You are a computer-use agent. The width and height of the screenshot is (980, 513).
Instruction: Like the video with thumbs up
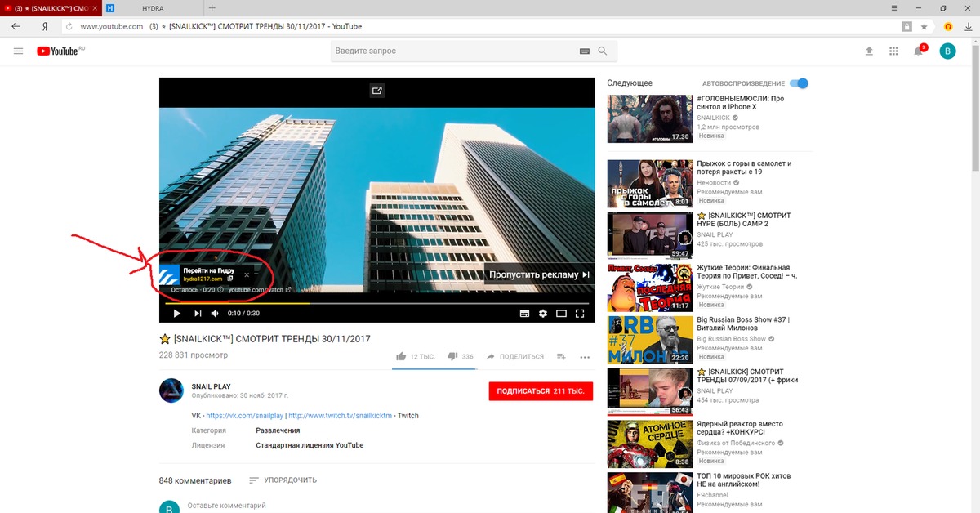click(x=401, y=357)
